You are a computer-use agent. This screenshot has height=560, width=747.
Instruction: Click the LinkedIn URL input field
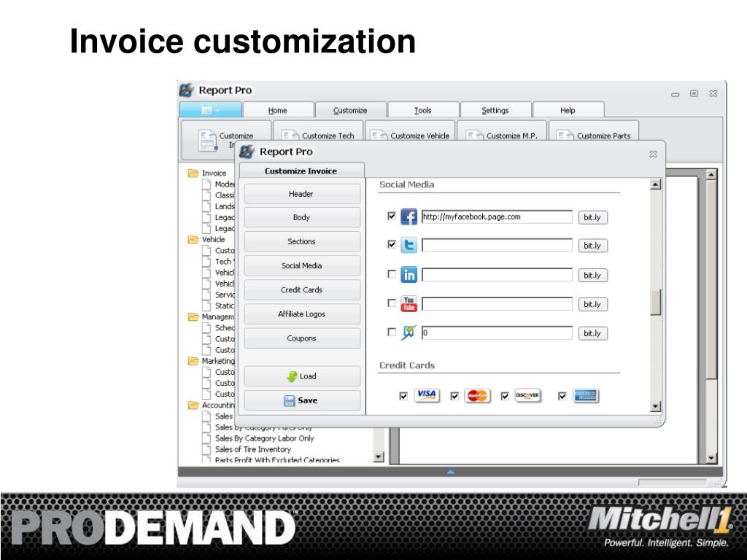tap(497, 275)
